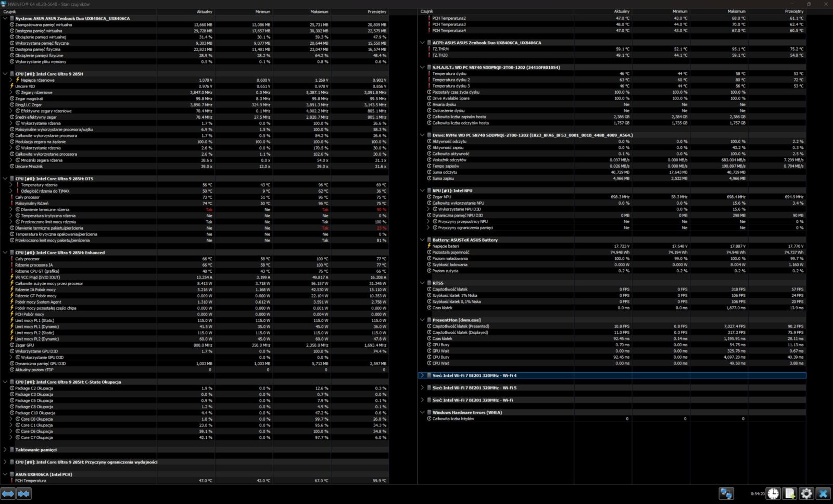Expand the Taktowanie pamięci section
Image resolution: width=833 pixels, height=504 pixels.
5,450
